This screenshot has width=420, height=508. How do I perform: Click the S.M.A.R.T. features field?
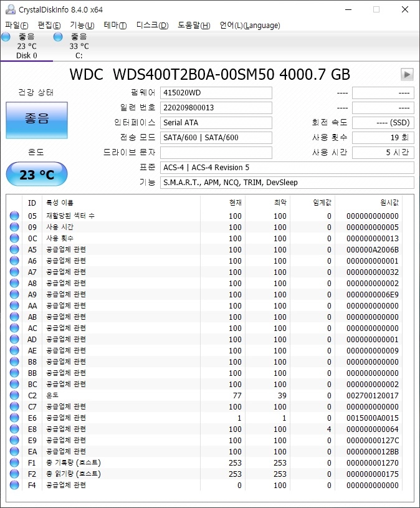coord(287,183)
